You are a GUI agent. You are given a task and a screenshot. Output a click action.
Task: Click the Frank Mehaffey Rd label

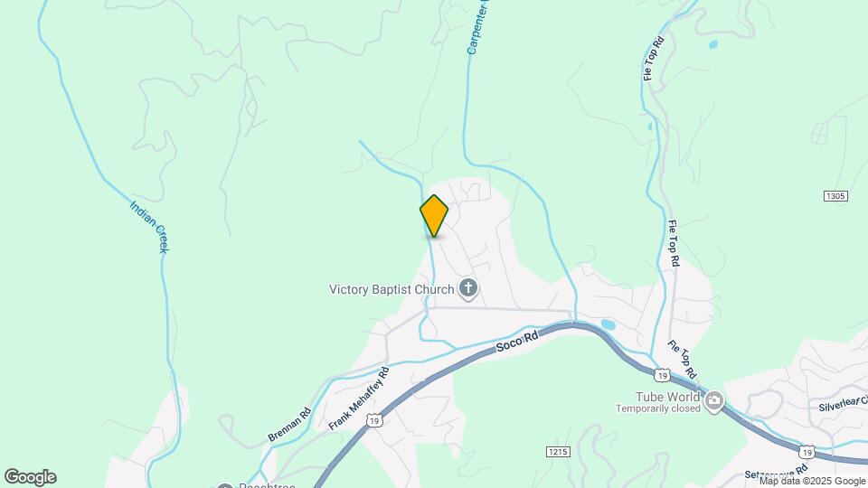[x=359, y=399]
